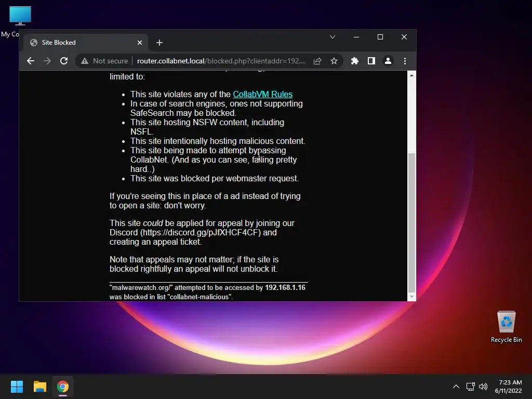The image size is (532, 399).
Task: Click the Discord invite URL text
Action: [x=201, y=233]
